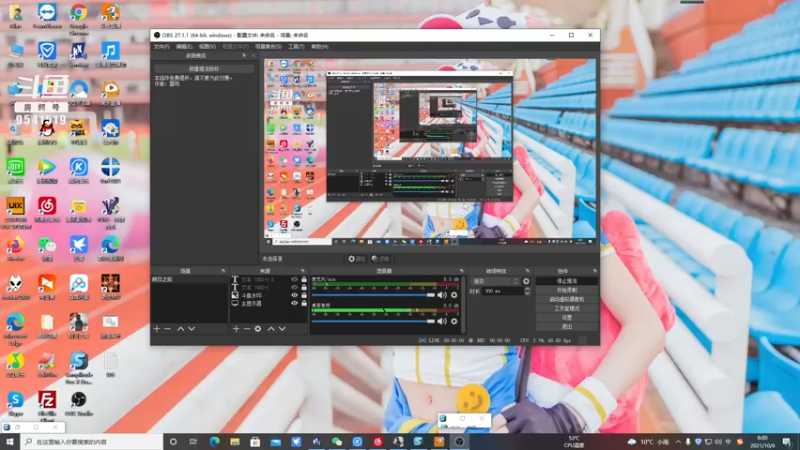800x450 pixels.
Task: Open the 场景集合(S) menu
Action: pos(268,46)
